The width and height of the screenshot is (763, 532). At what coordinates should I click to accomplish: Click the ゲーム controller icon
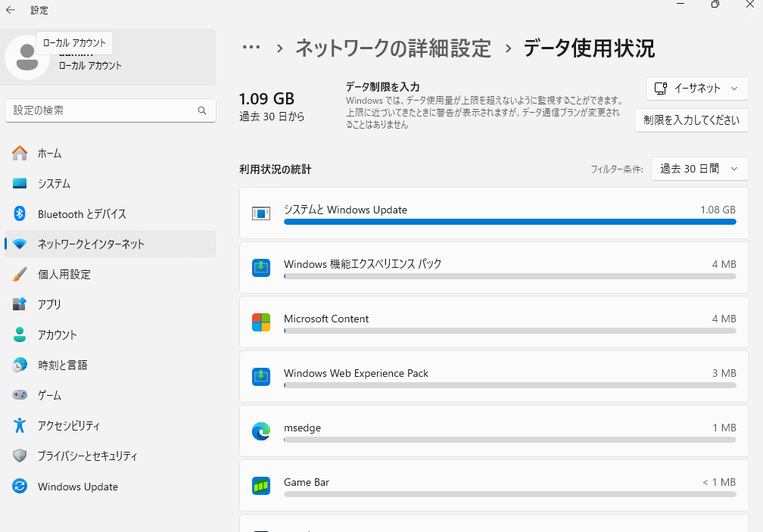point(20,395)
